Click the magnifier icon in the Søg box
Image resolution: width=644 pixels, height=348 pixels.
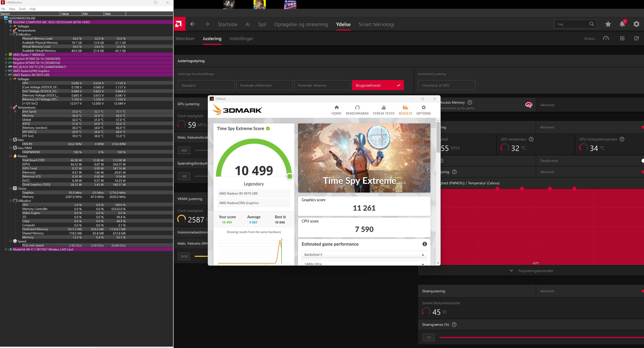592,24
